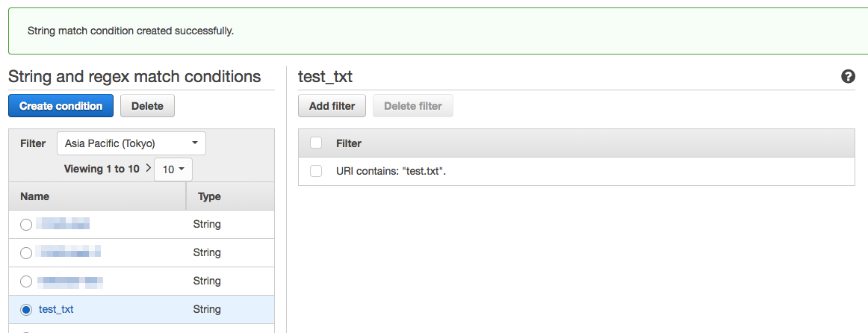The image size is (868, 333).
Task: Tick the URI contains test.txt checkbox
Action: [316, 172]
